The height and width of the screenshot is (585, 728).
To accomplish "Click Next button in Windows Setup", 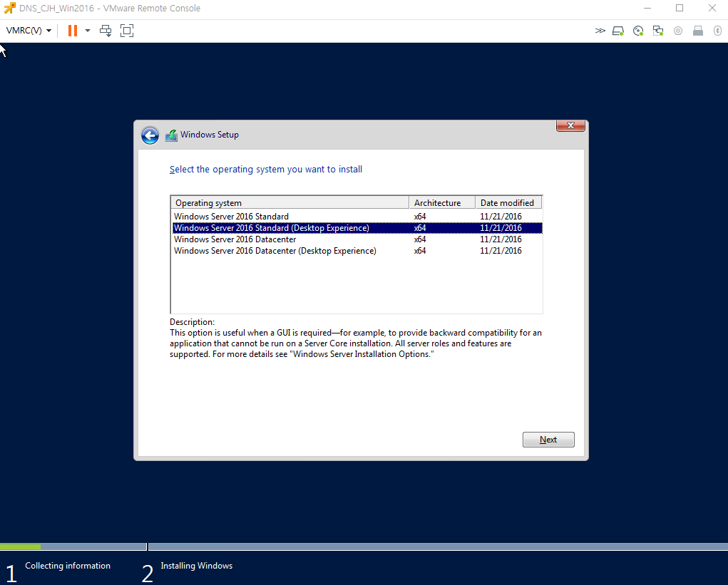I will pyautogui.click(x=548, y=440).
